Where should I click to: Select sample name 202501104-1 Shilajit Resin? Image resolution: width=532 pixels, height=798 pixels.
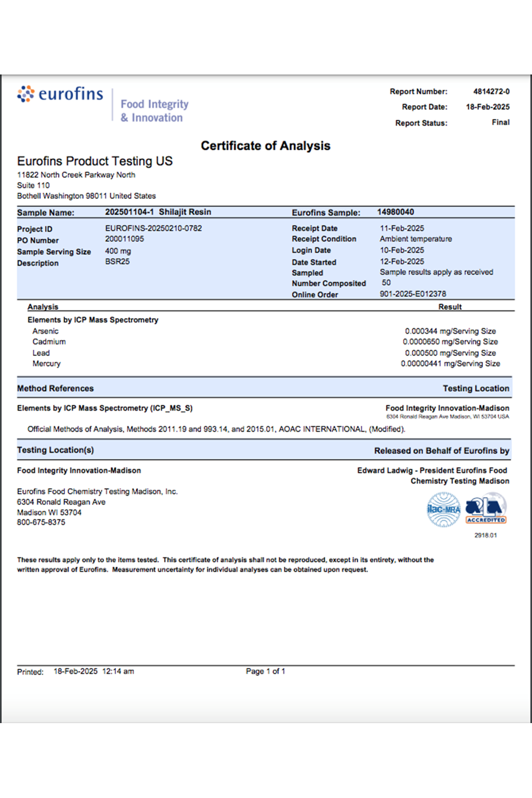[158, 212]
